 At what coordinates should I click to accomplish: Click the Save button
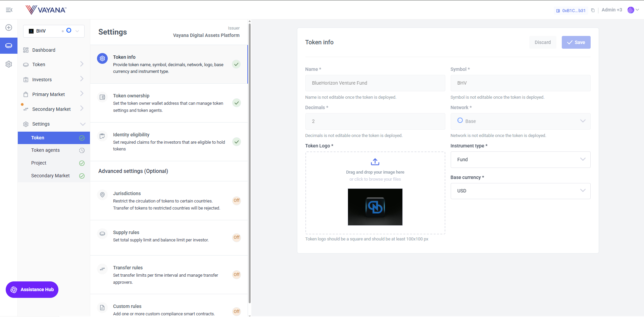click(x=576, y=42)
